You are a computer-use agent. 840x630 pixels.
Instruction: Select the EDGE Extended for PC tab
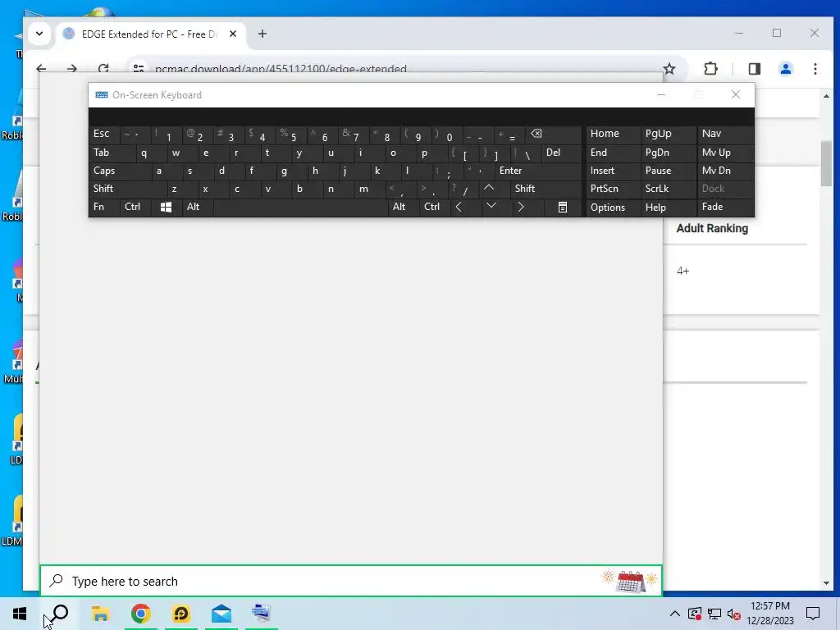point(149,34)
